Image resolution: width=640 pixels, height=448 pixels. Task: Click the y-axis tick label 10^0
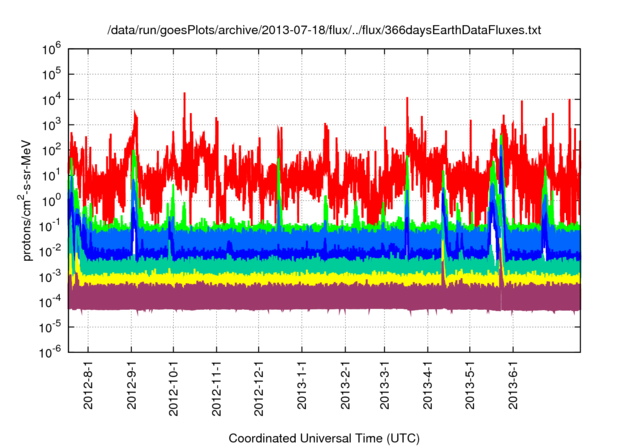click(51, 201)
